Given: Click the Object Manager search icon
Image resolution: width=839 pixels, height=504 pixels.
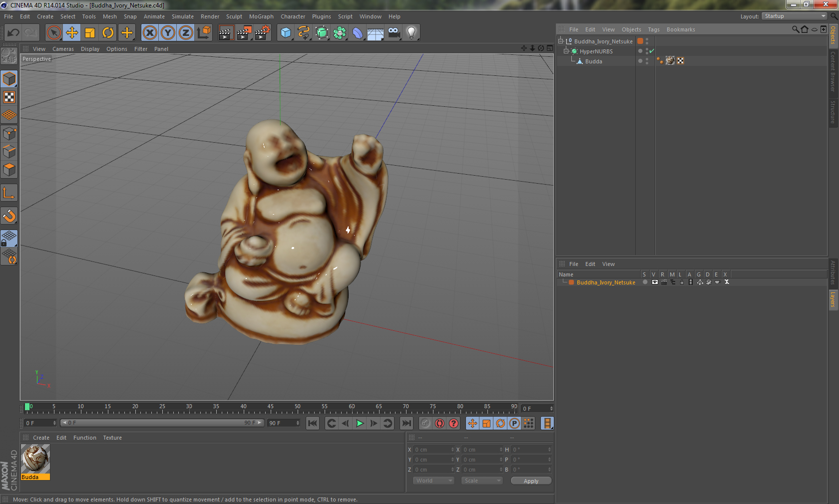Looking at the screenshot, I should click(x=796, y=29).
